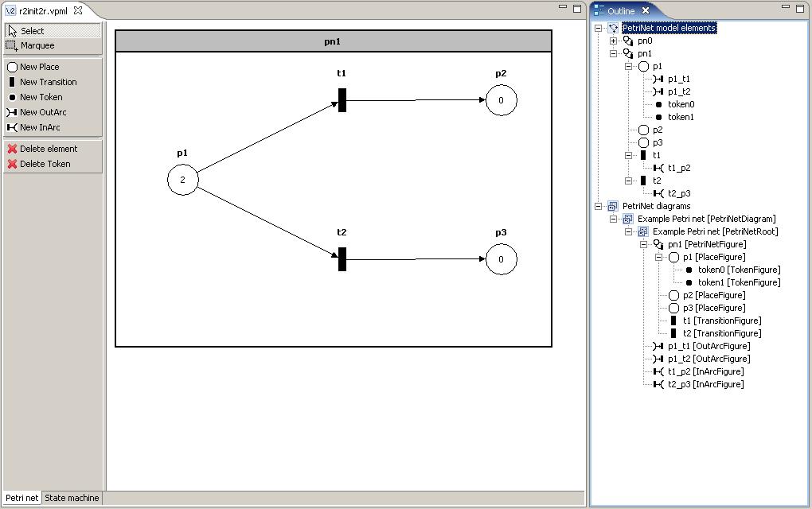
Task: Select the r2init2r.vpml editor tab
Action: [43, 11]
